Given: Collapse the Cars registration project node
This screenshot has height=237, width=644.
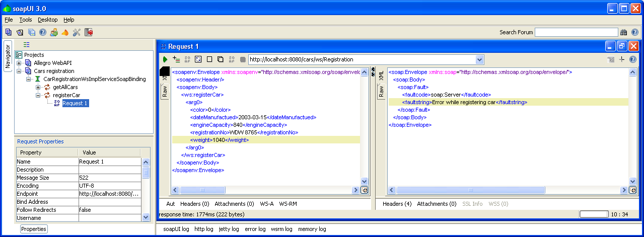Looking at the screenshot, I should [19, 71].
